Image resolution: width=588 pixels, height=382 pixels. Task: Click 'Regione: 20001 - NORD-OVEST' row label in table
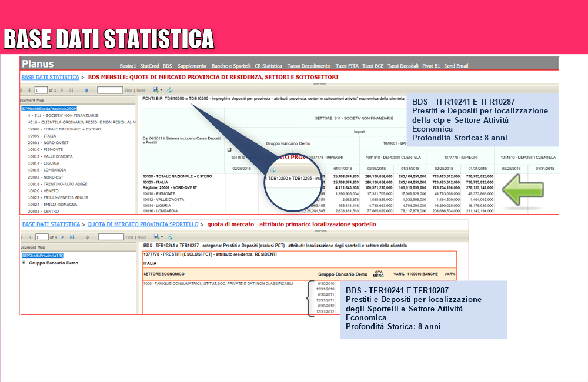pyautogui.click(x=170, y=188)
